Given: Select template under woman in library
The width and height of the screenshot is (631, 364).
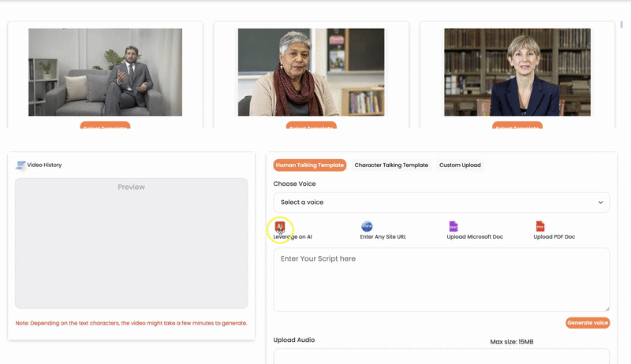Looking at the screenshot, I should click(517, 125).
